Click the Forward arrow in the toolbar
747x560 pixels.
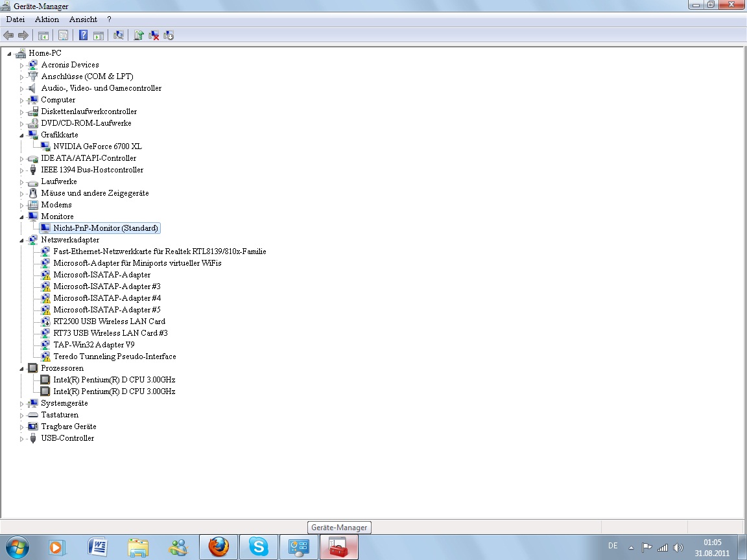point(23,35)
